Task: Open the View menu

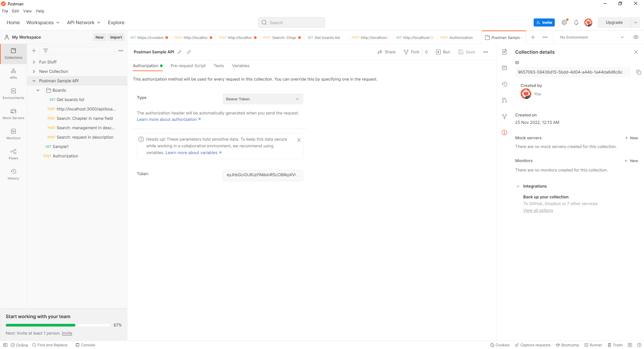Action: (27, 11)
